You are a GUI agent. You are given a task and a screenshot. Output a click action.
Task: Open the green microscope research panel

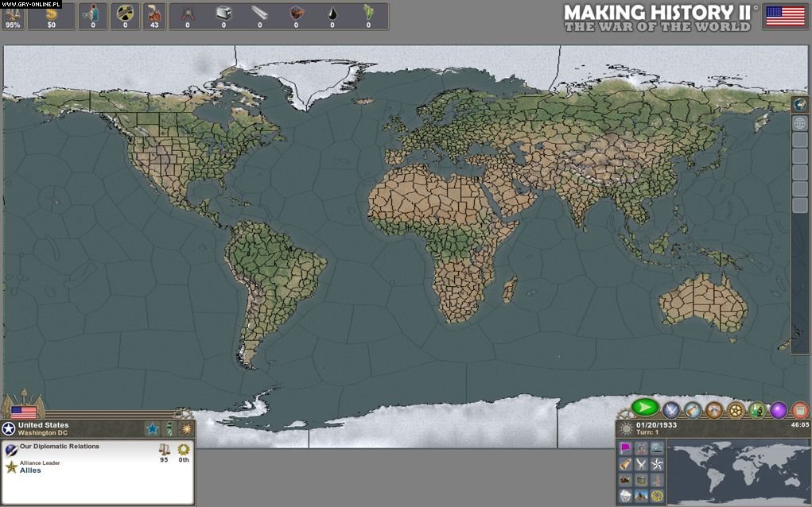coord(757,410)
